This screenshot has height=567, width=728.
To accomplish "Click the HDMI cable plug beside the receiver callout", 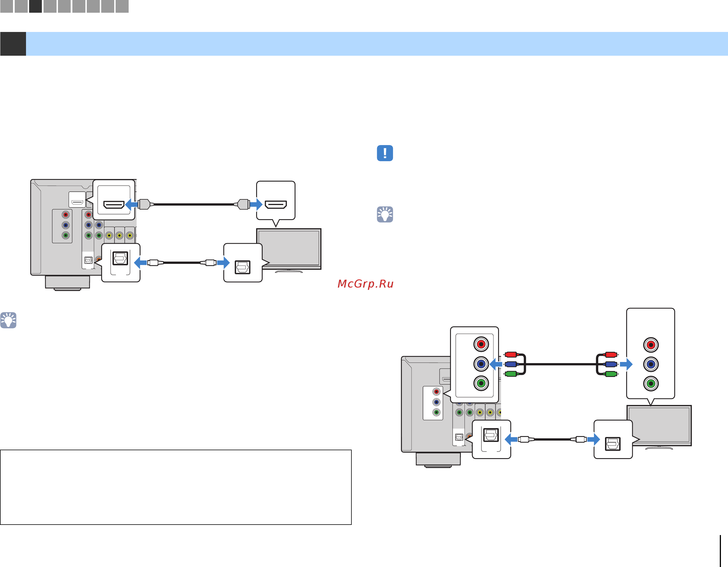I will [146, 204].
